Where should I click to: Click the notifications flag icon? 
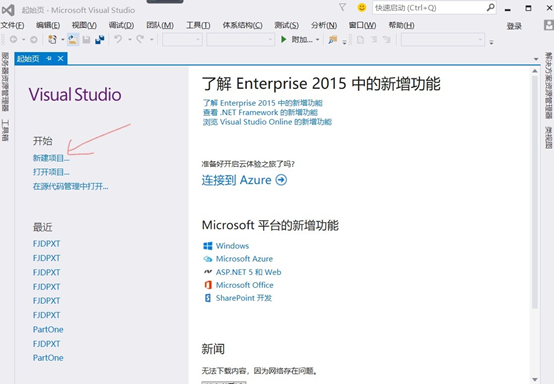(x=342, y=7)
